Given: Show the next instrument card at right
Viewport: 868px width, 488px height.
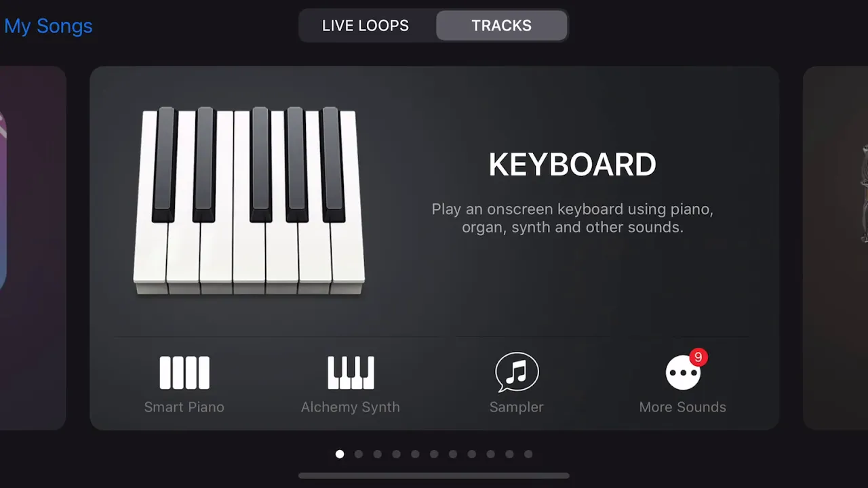Looking at the screenshot, I should (835, 248).
